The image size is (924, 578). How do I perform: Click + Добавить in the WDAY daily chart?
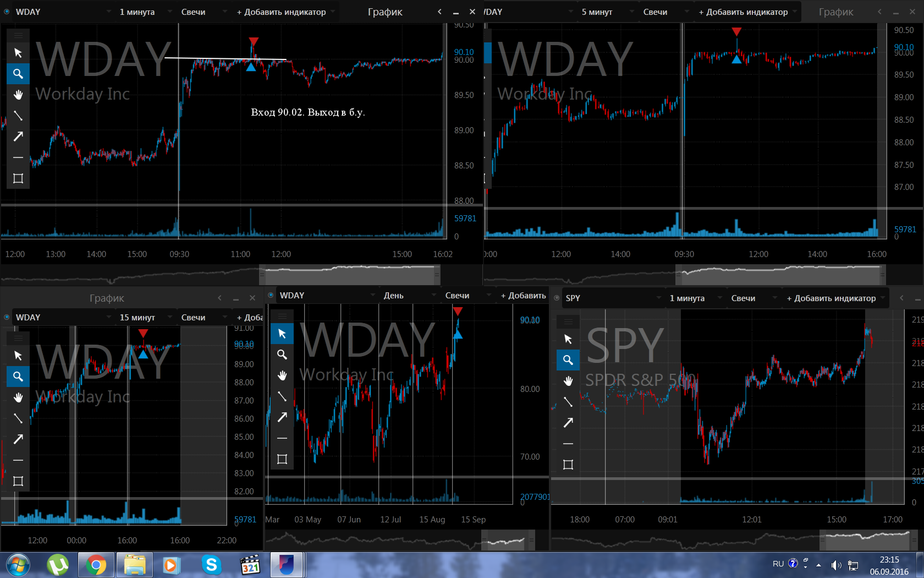[x=523, y=295]
